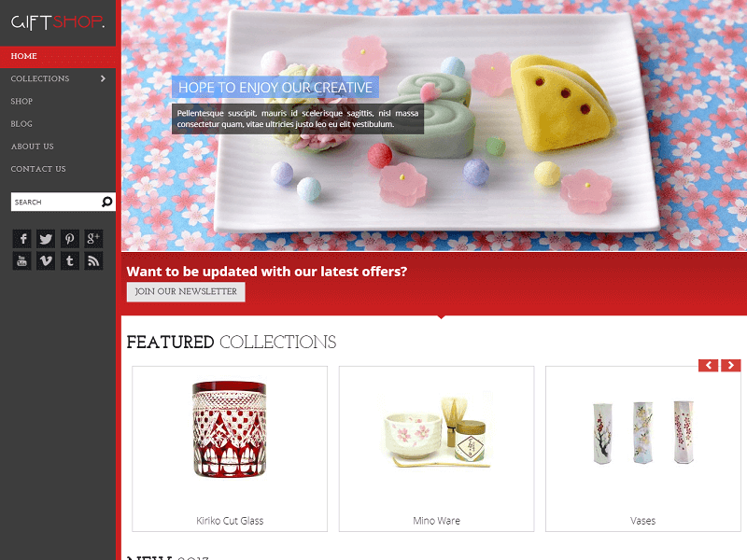Open the RSS feed icon
Screen dimensions: 747x560
(x=93, y=261)
